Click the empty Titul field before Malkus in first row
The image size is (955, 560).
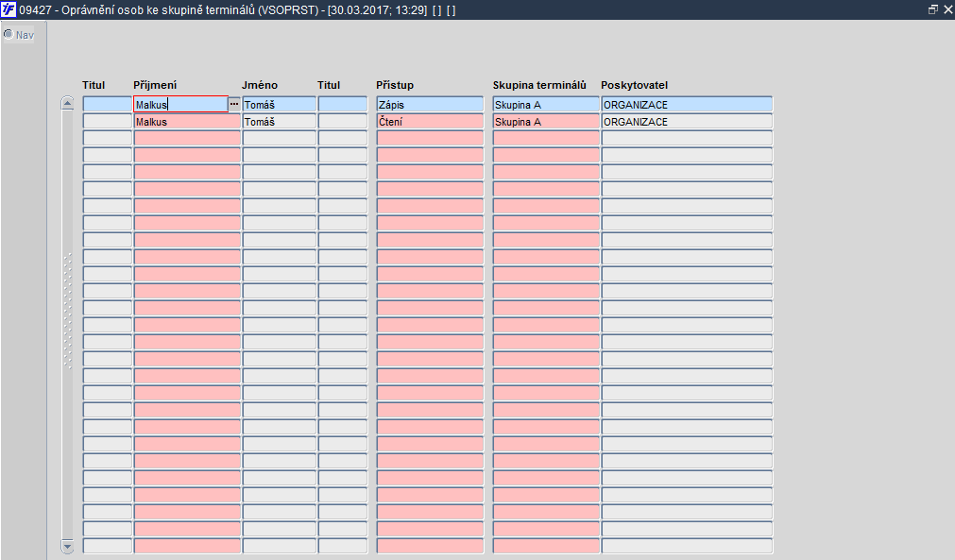click(x=107, y=104)
